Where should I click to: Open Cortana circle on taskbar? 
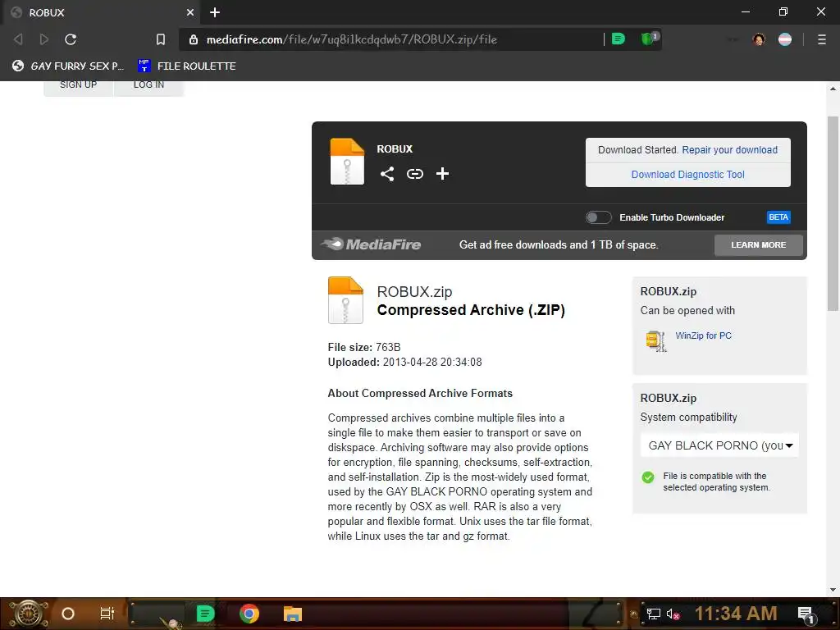pos(67,614)
